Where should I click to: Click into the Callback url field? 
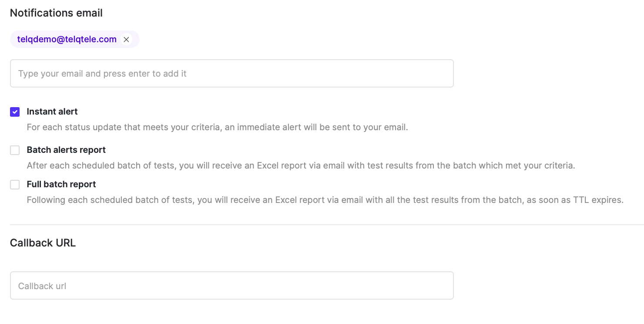(231, 286)
